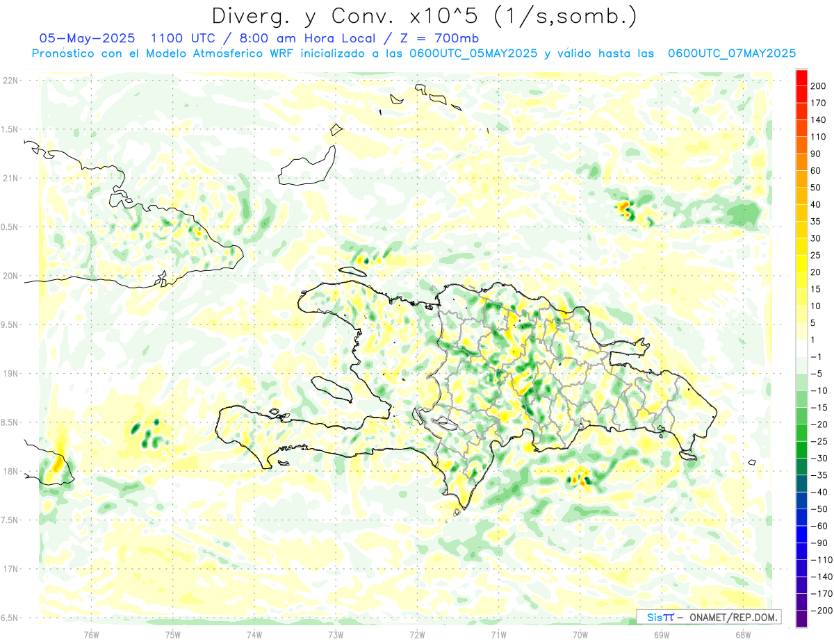Click the '-90' colorbar value
The height and width of the screenshot is (644, 834).
tap(818, 543)
